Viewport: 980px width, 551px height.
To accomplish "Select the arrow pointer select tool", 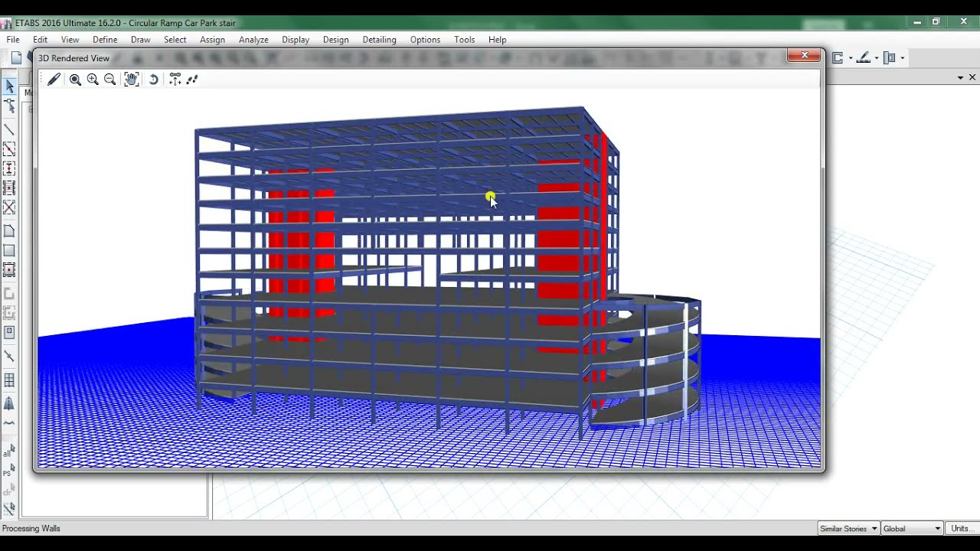I will tap(9, 86).
